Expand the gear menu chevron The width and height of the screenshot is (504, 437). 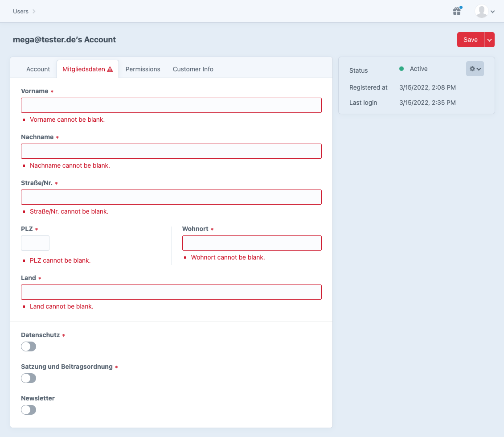(x=479, y=69)
